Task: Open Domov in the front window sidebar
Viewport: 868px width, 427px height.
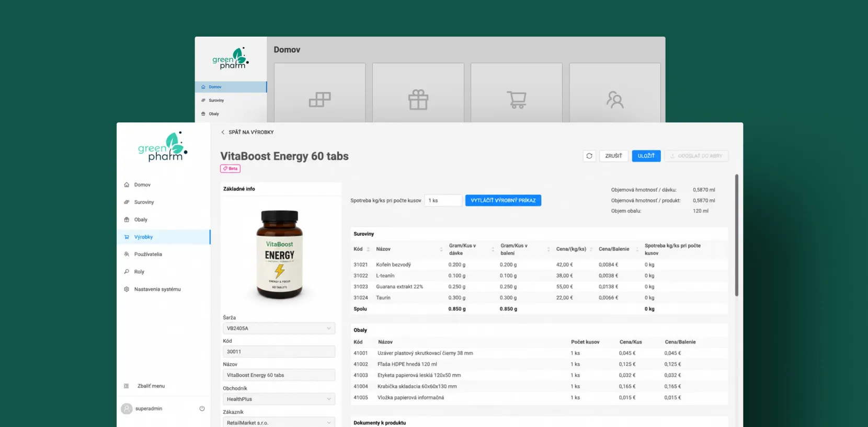Action: point(163,184)
